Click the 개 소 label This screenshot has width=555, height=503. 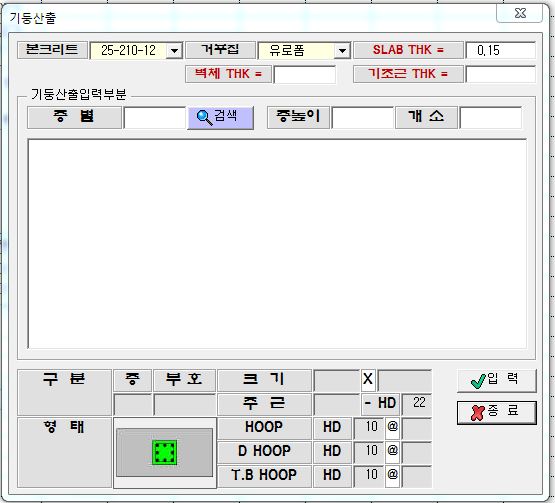pyautogui.click(x=426, y=118)
